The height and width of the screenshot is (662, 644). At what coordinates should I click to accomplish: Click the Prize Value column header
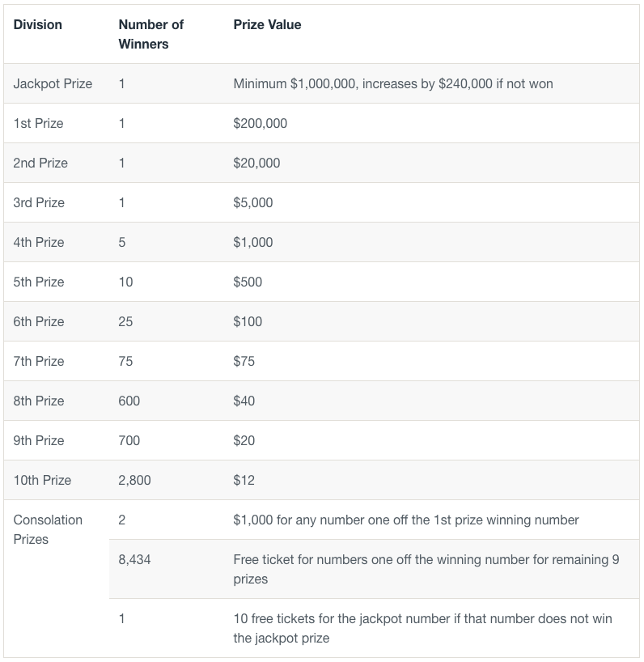click(267, 24)
